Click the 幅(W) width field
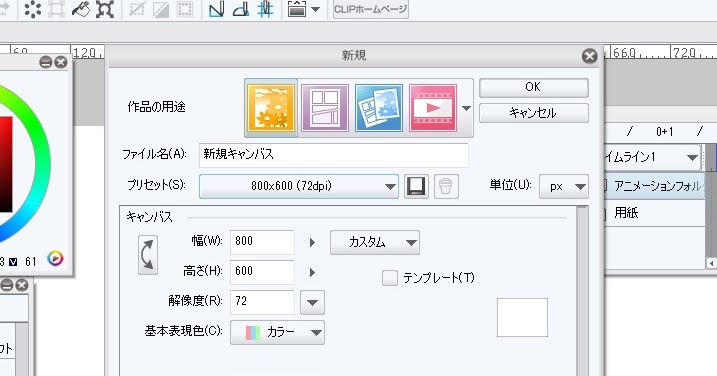Image resolution: width=717 pixels, height=376 pixels. [262, 242]
